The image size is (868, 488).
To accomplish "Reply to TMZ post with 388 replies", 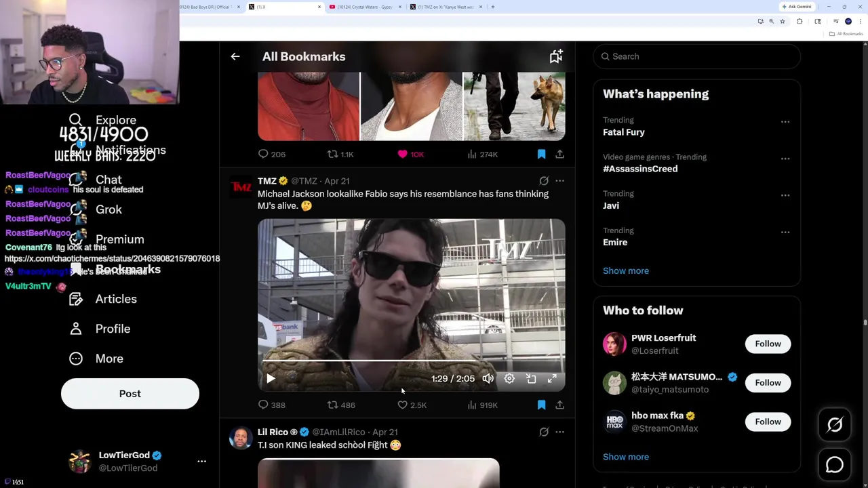I will pyautogui.click(x=271, y=405).
